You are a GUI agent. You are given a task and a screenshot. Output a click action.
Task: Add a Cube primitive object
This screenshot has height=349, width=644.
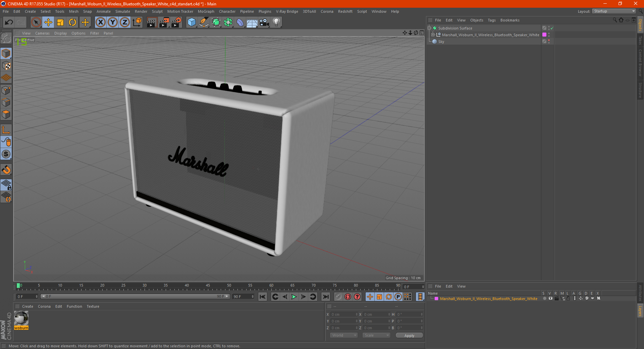pos(192,22)
